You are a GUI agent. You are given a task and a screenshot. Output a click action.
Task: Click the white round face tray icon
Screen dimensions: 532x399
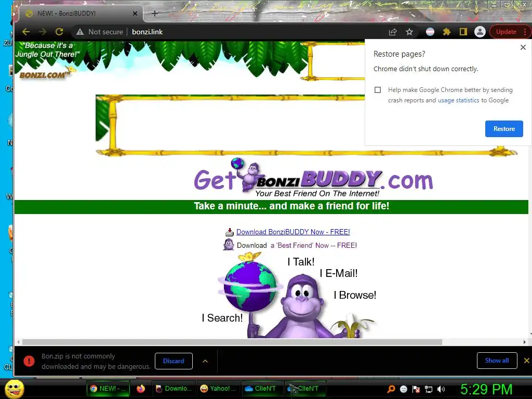click(404, 389)
